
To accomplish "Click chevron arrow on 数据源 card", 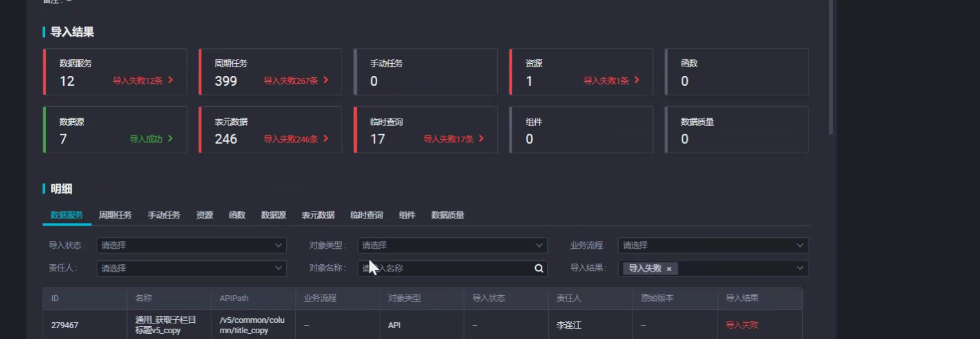I will tap(170, 139).
